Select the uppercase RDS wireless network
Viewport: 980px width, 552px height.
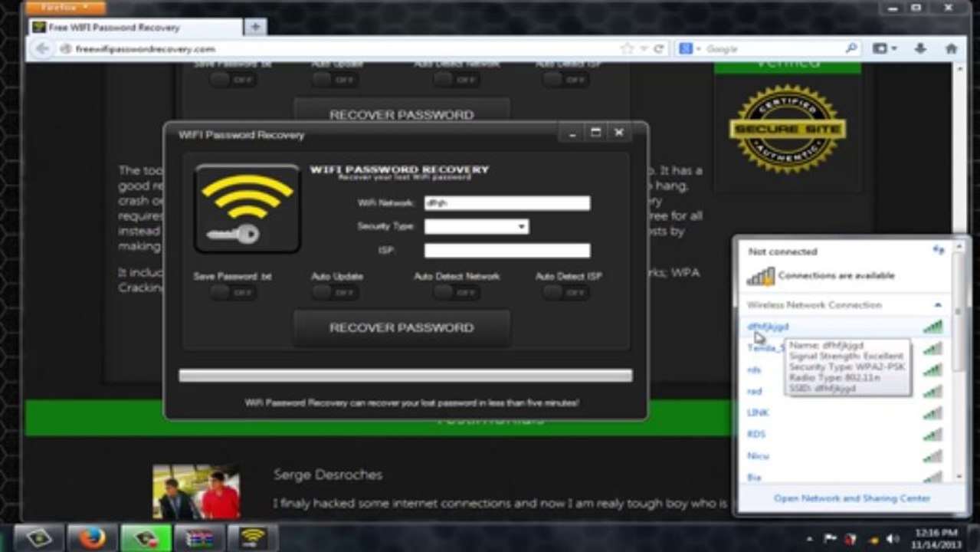click(845, 434)
